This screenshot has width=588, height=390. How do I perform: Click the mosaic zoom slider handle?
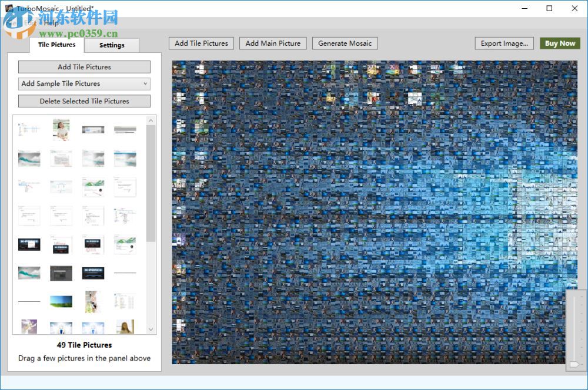[x=574, y=364]
